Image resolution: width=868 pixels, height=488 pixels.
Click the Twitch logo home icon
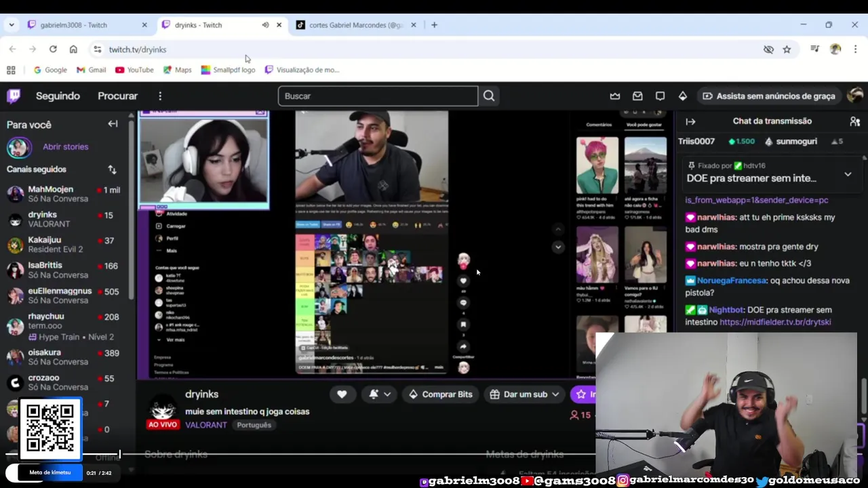14,96
